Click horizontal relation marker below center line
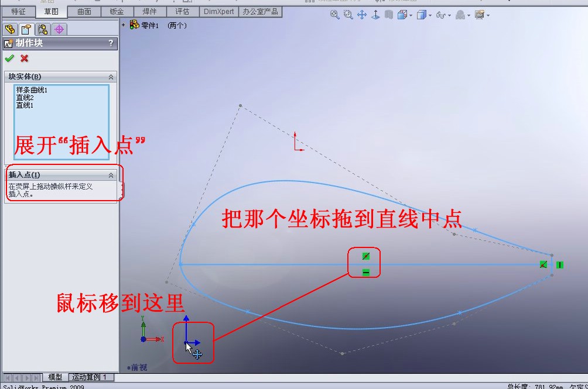The width and height of the screenshot is (588, 389). click(x=366, y=273)
